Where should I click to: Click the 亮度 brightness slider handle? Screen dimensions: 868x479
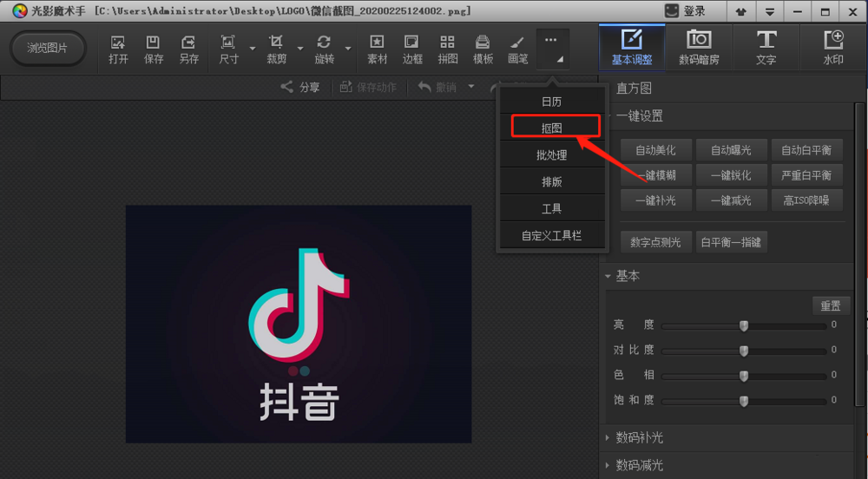pos(744,325)
